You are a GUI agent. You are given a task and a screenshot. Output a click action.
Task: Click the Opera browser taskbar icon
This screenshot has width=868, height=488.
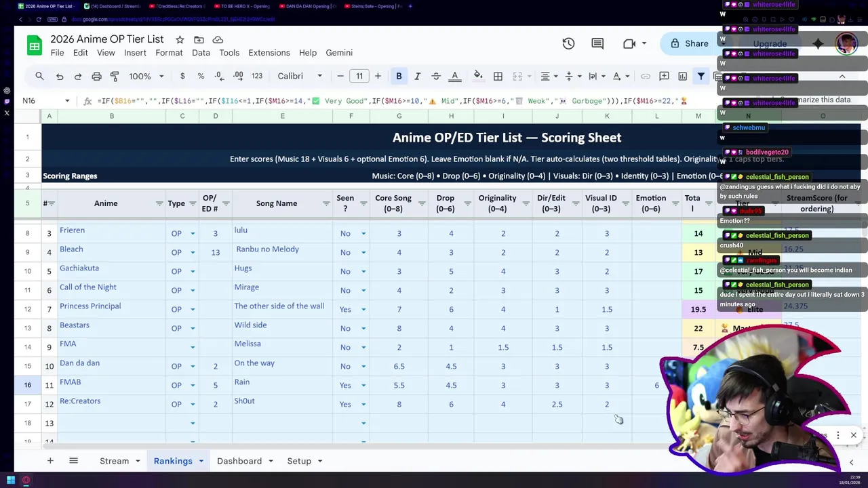pos(26,481)
